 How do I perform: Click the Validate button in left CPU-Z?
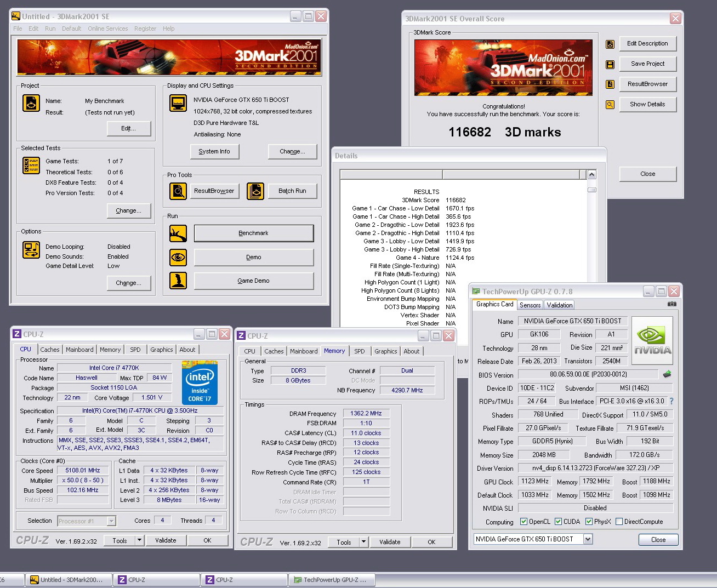(166, 540)
